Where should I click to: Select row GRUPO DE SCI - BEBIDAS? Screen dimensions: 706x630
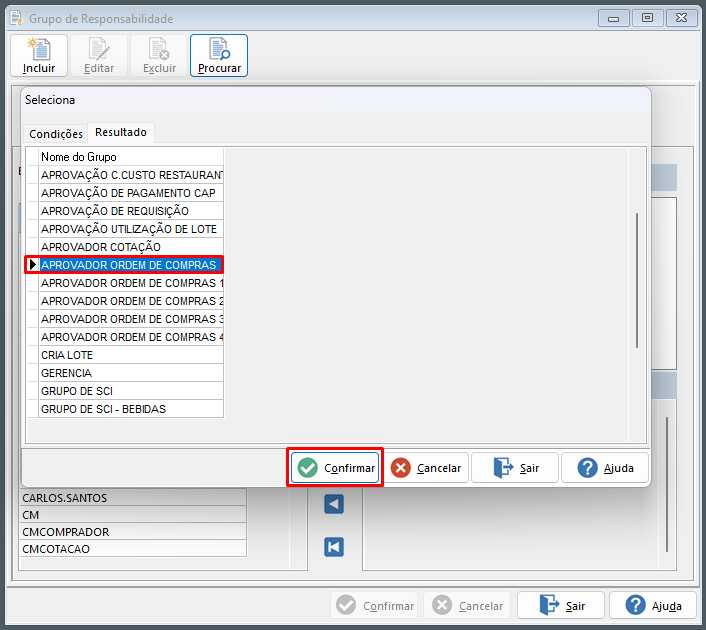[131, 409]
